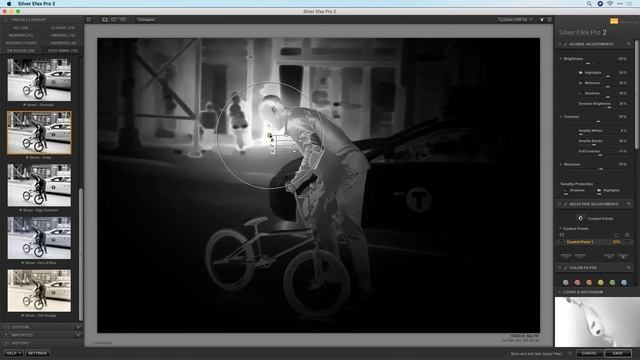Switch to side-by-side preview view
Viewport: 640px width, 360px height.
click(123, 20)
